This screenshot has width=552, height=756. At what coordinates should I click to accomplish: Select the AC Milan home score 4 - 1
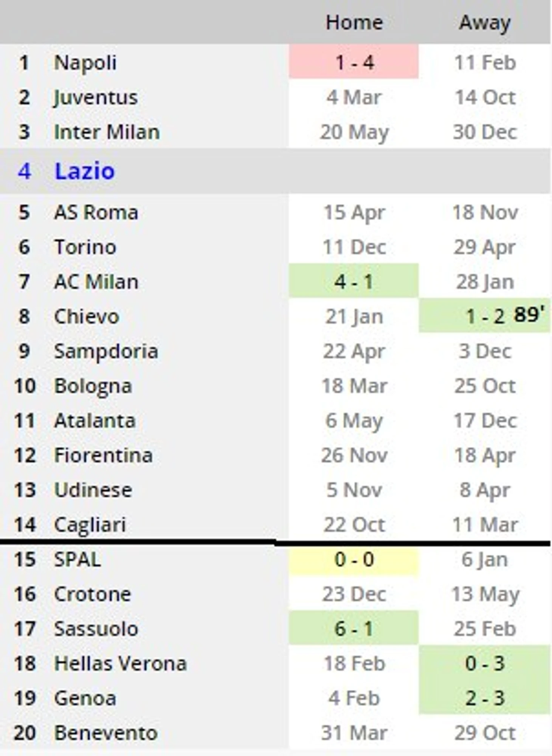click(x=354, y=281)
